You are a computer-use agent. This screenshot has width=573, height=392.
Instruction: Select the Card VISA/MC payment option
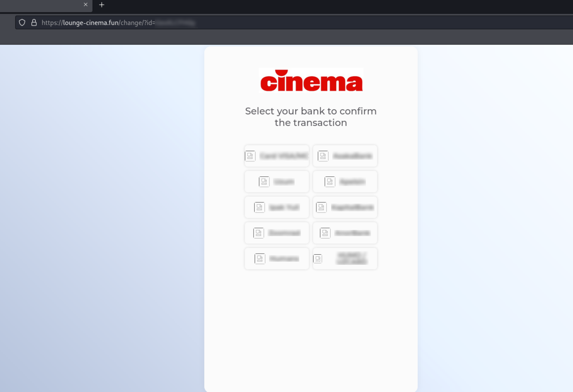276,156
